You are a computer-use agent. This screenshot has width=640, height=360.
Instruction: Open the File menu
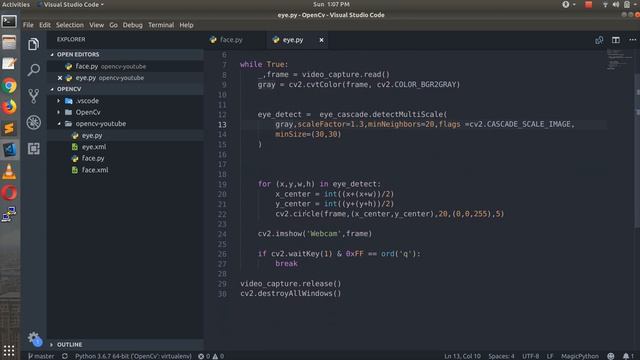[x=28, y=25]
